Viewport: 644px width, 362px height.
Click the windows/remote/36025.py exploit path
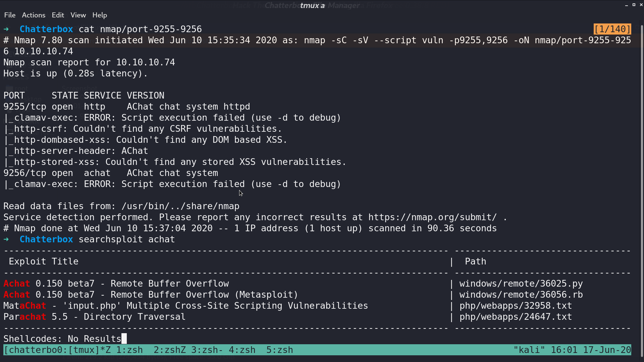tap(521, 284)
